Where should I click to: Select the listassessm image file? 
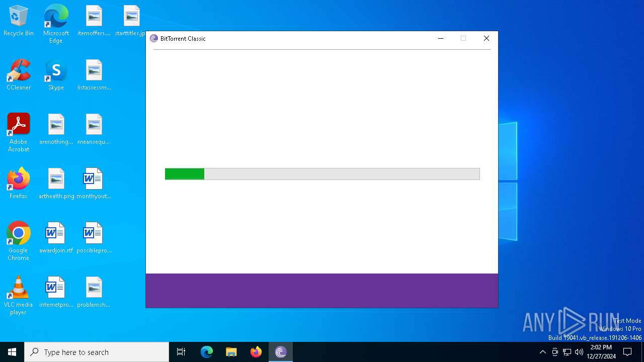[x=94, y=75]
